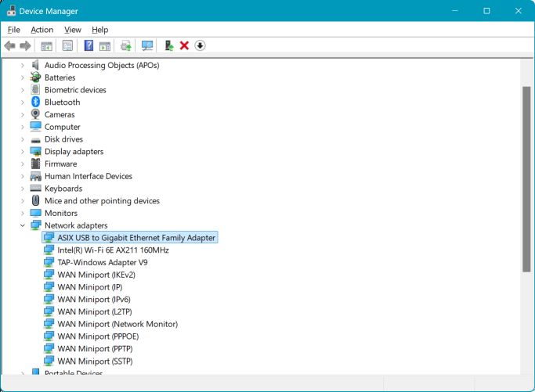Viewport: 535px width, 392px height.
Task: Click the Firmware chip icon
Action: click(35, 164)
